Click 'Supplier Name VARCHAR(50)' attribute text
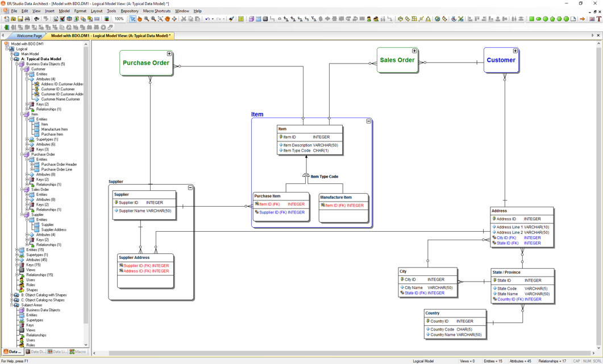Screen dimensions: 603x364 (x=145, y=211)
